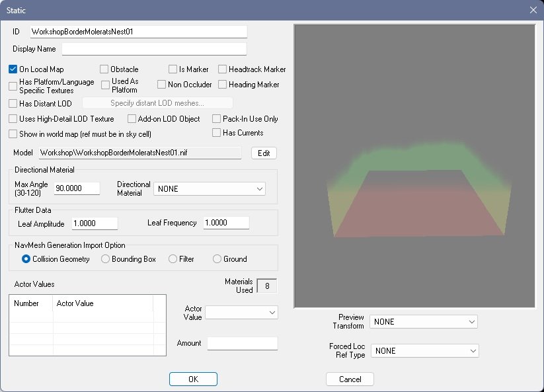Click the Leaf Frequency input
Viewport: 544px width, 392px height.
[226, 223]
